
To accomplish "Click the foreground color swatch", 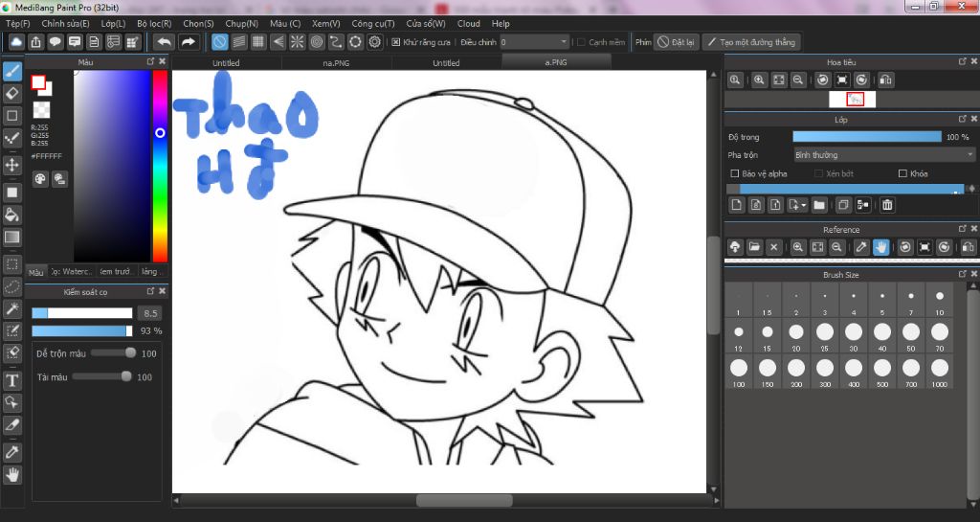I will coord(38,82).
